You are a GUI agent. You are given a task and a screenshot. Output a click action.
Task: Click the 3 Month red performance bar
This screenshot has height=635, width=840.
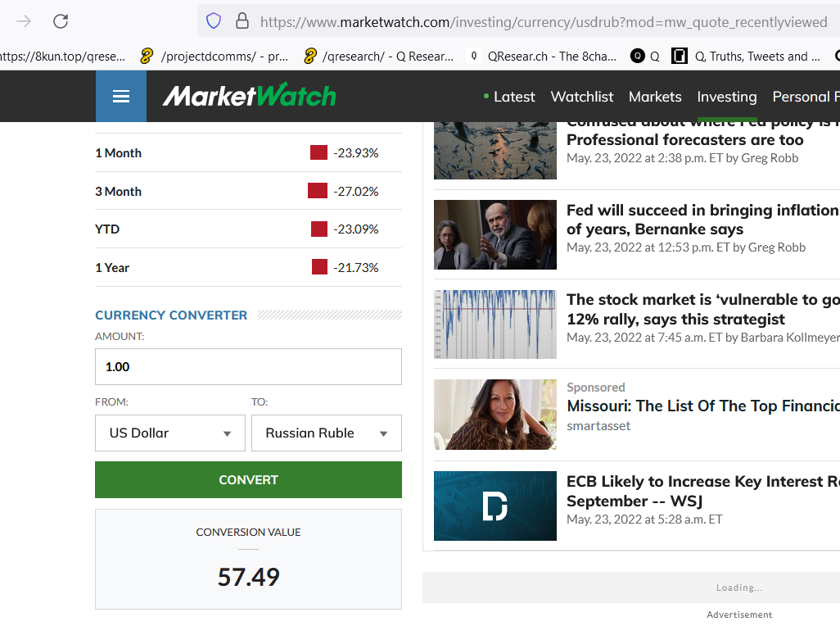(x=318, y=190)
